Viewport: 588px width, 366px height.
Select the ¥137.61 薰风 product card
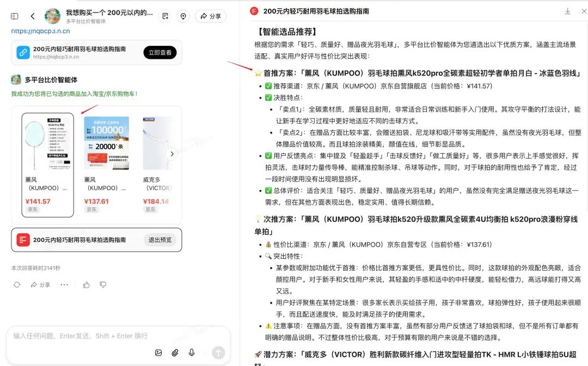pos(107,165)
